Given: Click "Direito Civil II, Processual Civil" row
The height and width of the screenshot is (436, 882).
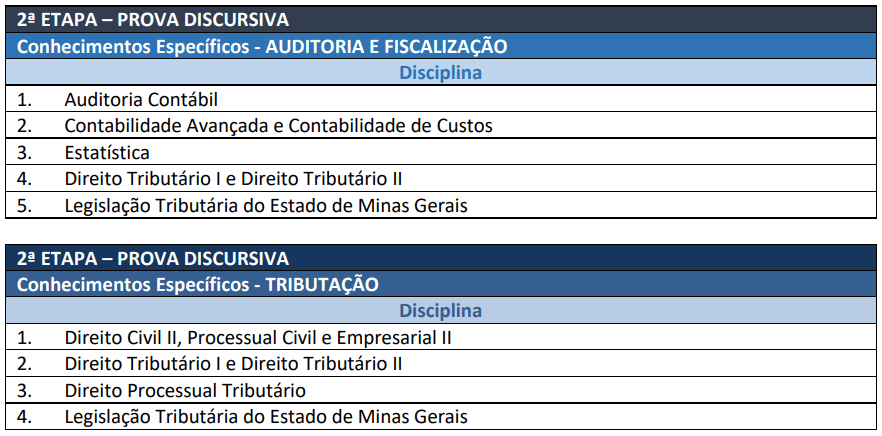Looking at the screenshot, I should tap(258, 338).
